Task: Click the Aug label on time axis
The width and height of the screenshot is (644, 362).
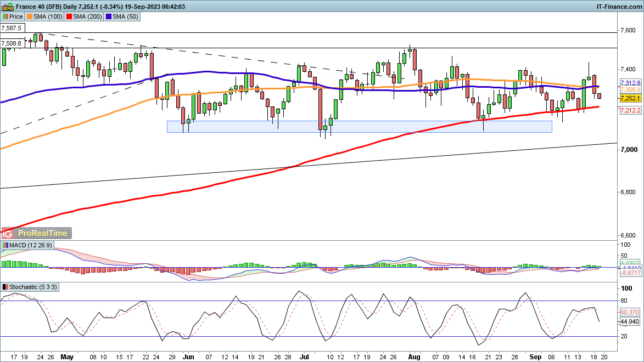Action: click(x=414, y=357)
